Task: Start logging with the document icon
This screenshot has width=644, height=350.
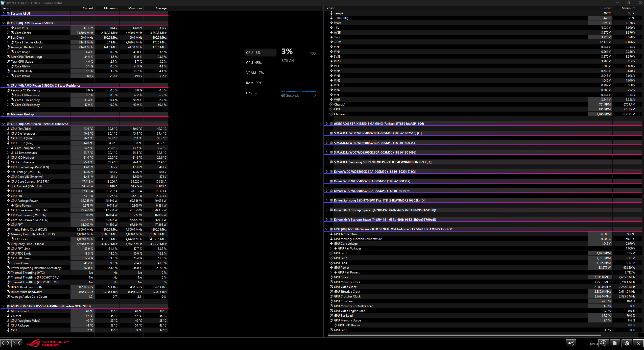Action: [615, 343]
